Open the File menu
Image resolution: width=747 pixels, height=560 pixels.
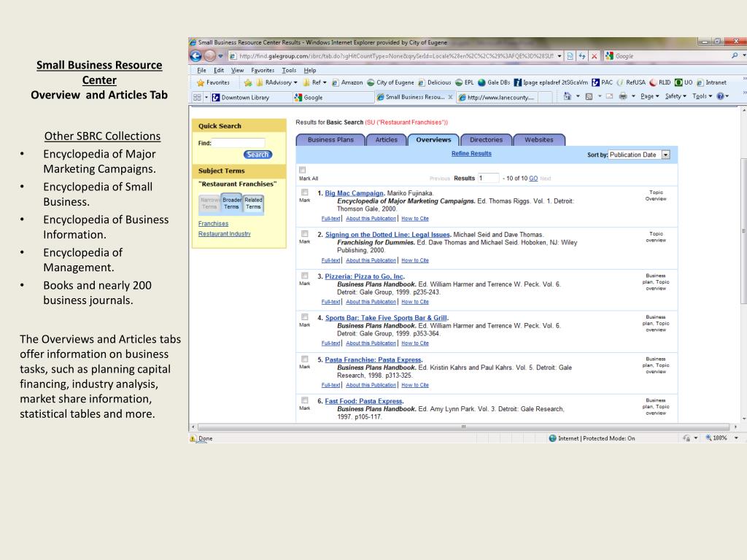coord(201,70)
